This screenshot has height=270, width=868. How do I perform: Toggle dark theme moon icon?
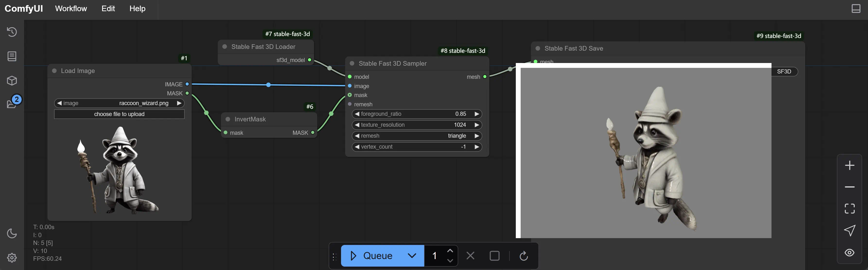pyautogui.click(x=12, y=233)
